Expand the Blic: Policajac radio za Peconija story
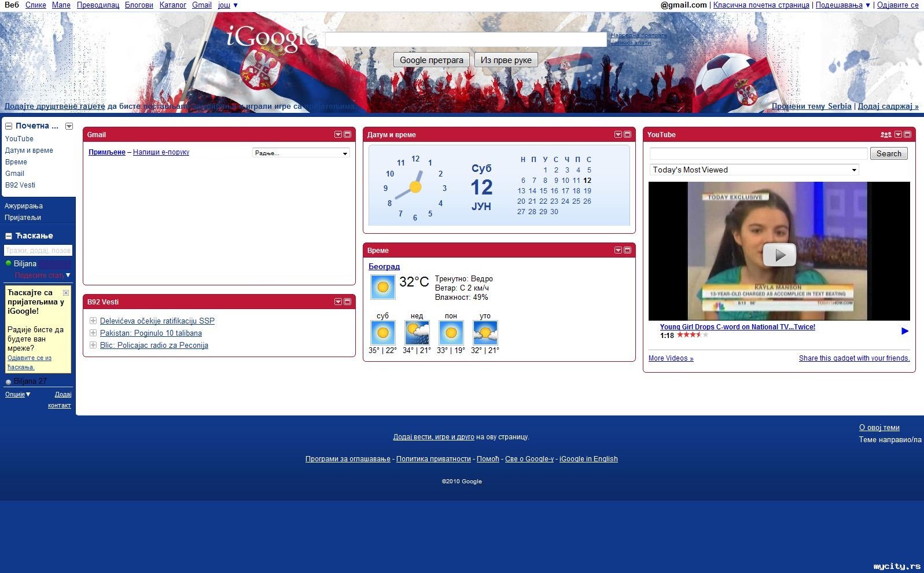The height and width of the screenshot is (573, 924). [x=93, y=345]
